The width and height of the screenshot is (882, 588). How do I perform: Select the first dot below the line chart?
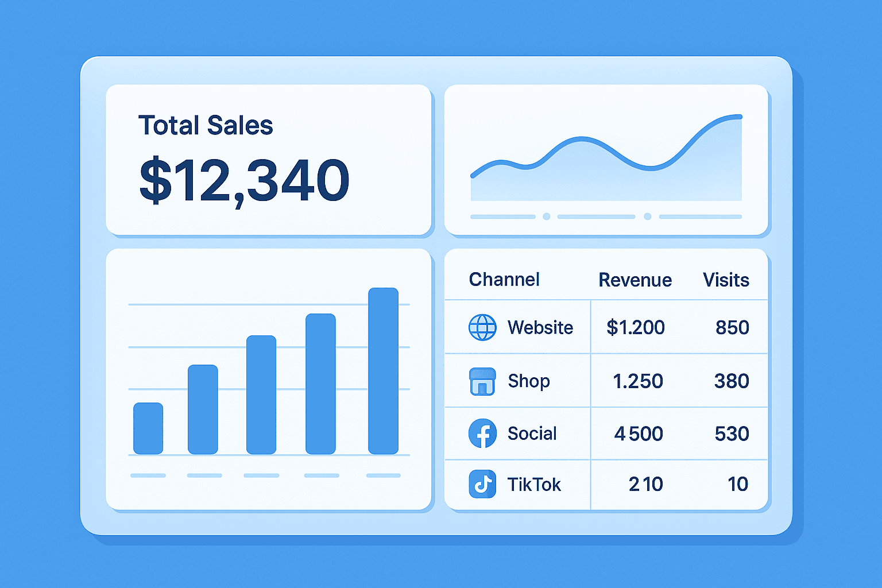click(x=547, y=216)
